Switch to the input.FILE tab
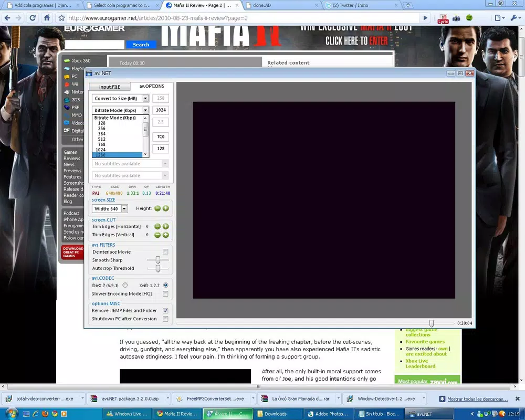525x420 pixels. (110, 87)
